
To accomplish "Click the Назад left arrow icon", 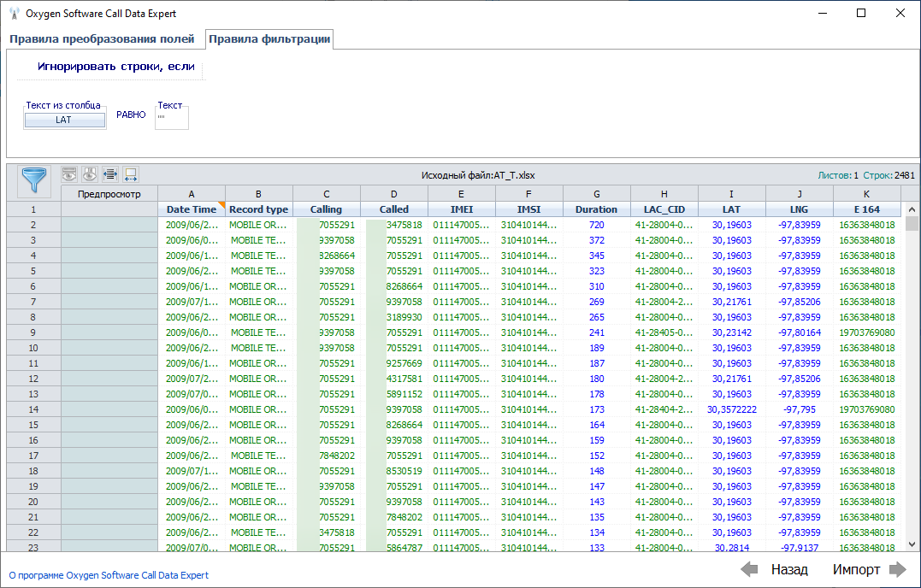I will coord(749,569).
